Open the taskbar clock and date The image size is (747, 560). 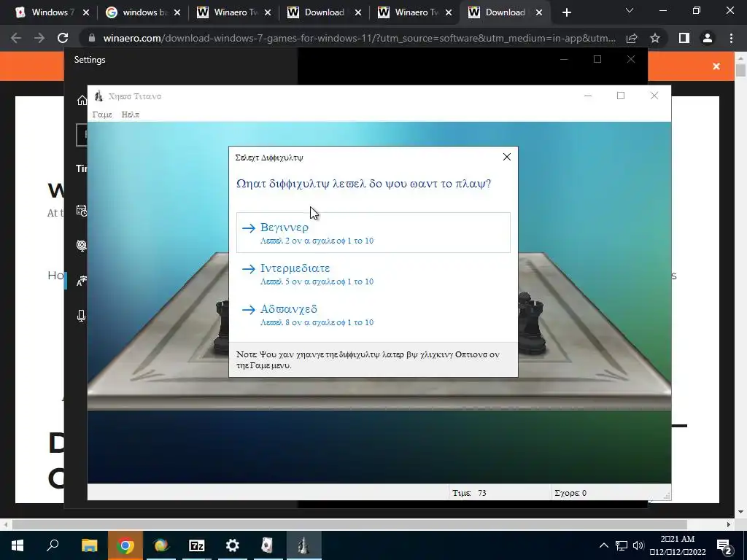point(678,545)
